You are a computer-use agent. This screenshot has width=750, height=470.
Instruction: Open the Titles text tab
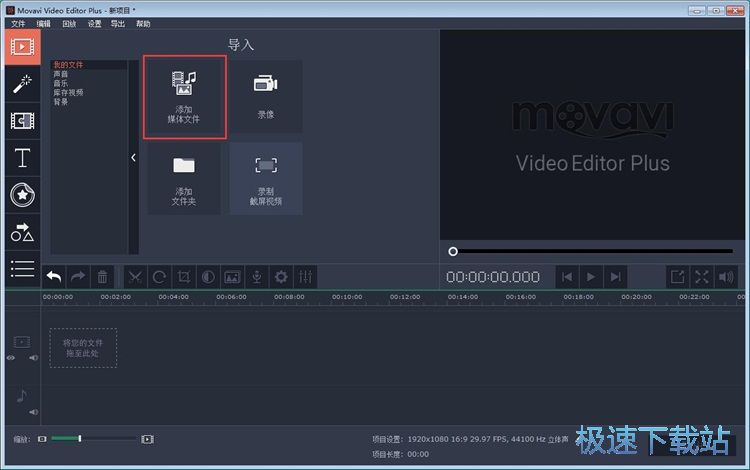click(x=22, y=158)
